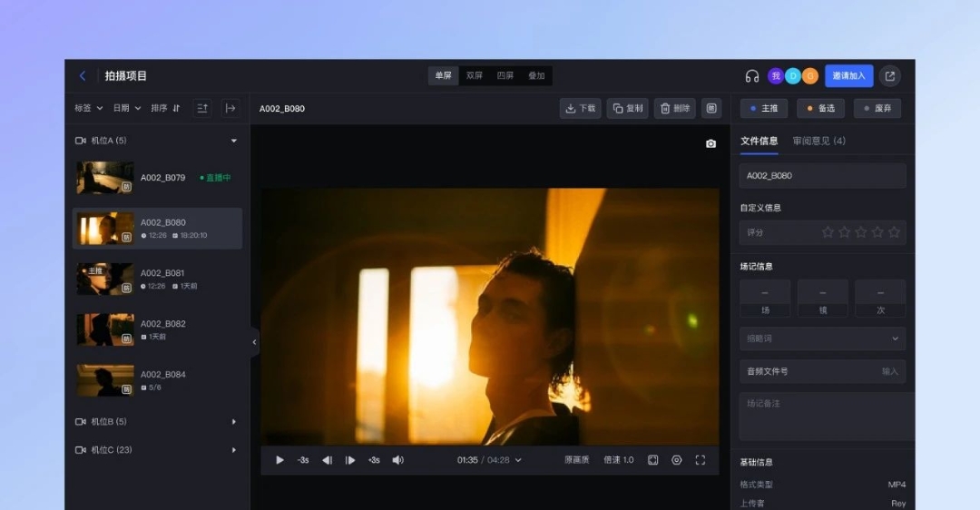
Task: Open the 倍速 1.0 speed selector
Action: pyautogui.click(x=619, y=460)
